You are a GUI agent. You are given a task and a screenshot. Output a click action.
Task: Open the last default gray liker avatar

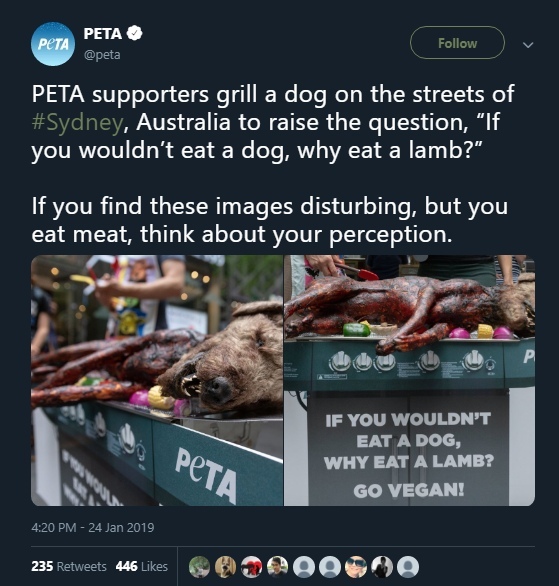pos(408,567)
